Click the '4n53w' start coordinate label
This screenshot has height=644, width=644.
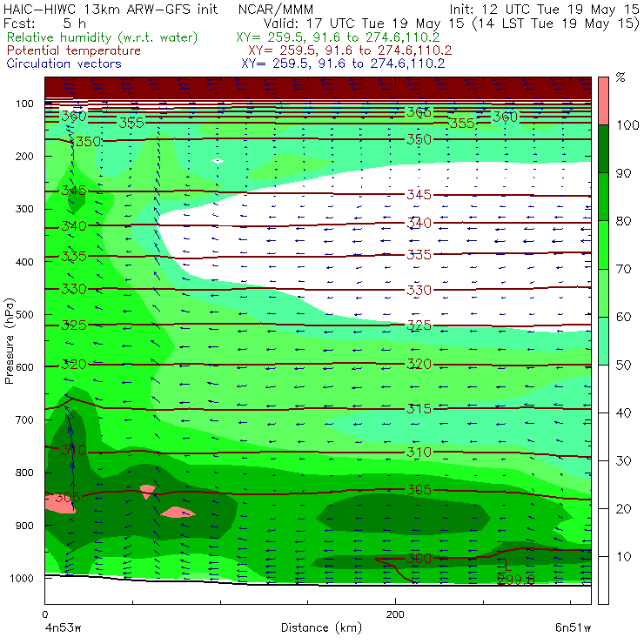64,627
